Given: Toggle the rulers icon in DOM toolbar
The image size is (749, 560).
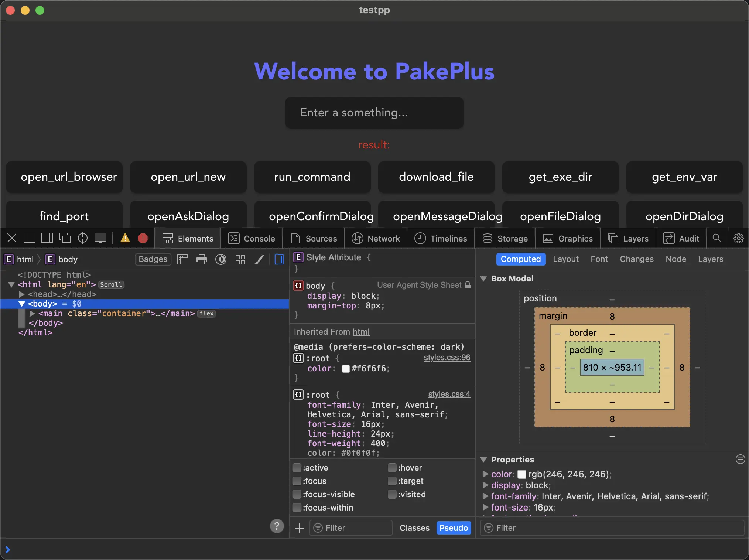Looking at the screenshot, I should click(182, 259).
